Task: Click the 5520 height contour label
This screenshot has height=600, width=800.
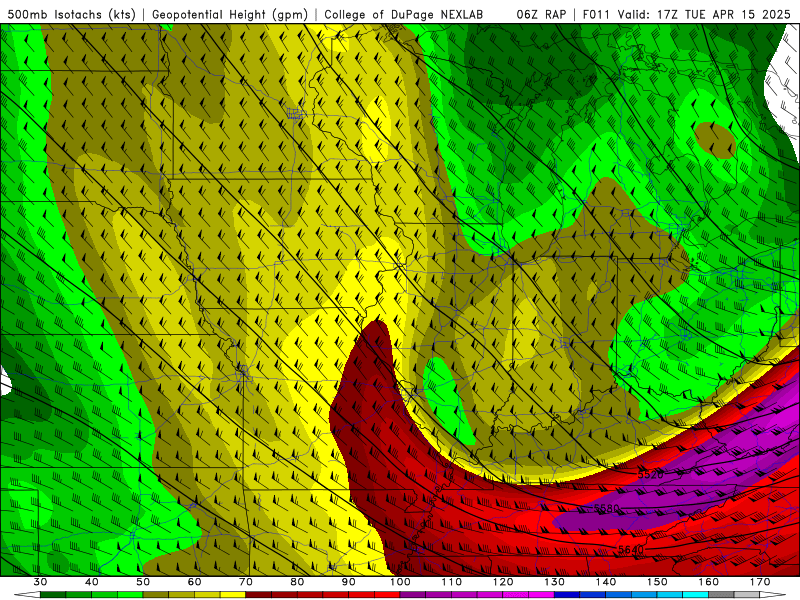Action: pos(651,474)
